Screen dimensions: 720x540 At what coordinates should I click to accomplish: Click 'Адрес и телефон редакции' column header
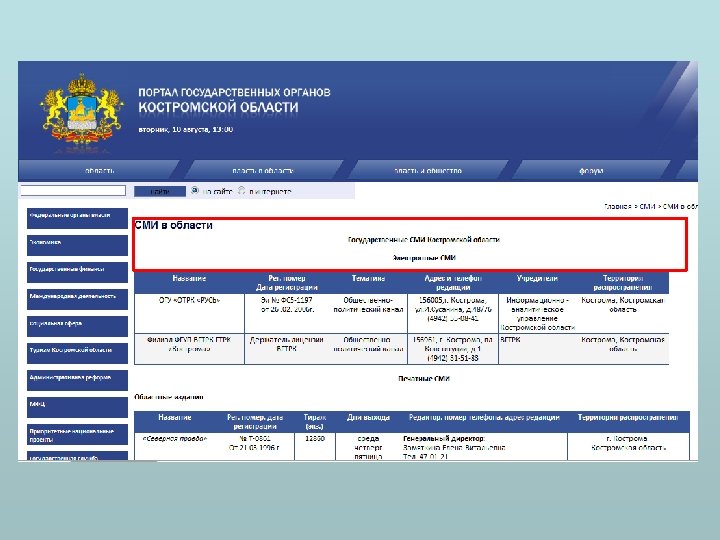453,283
